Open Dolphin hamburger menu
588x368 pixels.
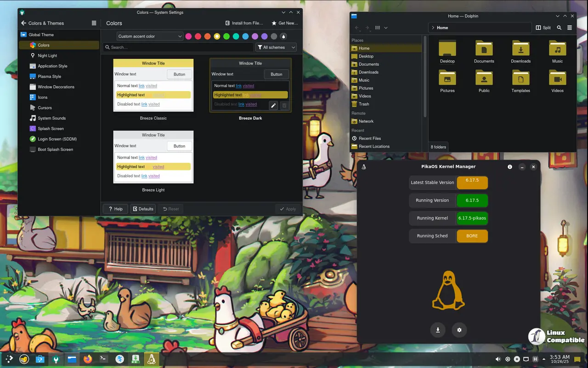click(x=570, y=28)
